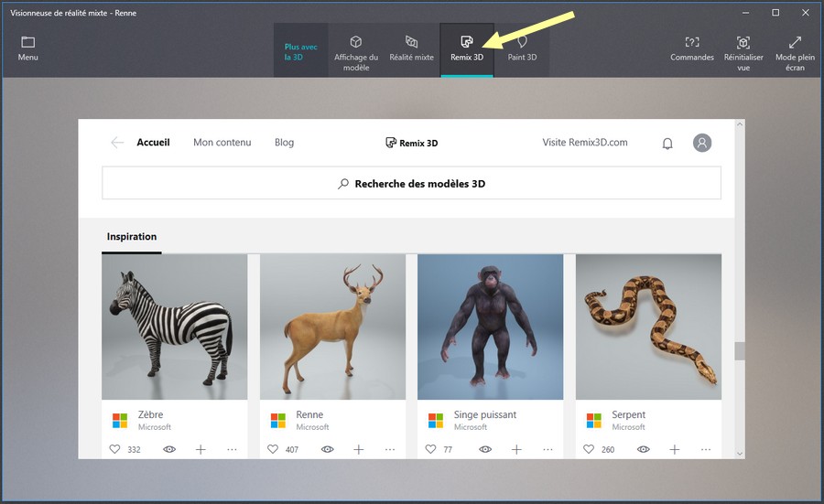
Task: Select the Inspiration tab
Action: click(131, 237)
